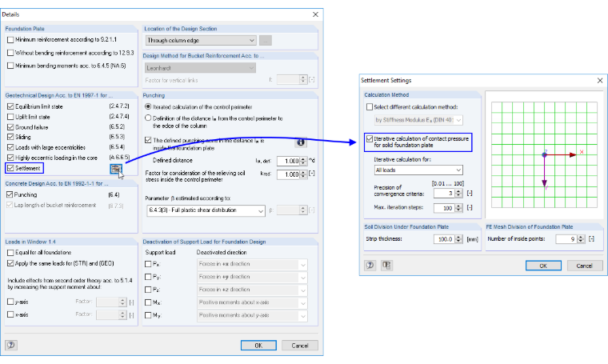This screenshot has width=608, height=364.
Task: Close the Details dialog
Action: point(315,14)
